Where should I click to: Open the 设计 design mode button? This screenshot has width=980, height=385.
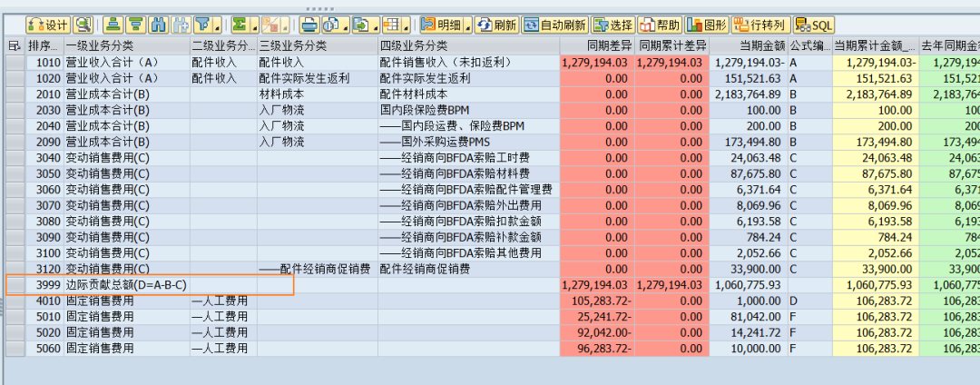pos(48,25)
